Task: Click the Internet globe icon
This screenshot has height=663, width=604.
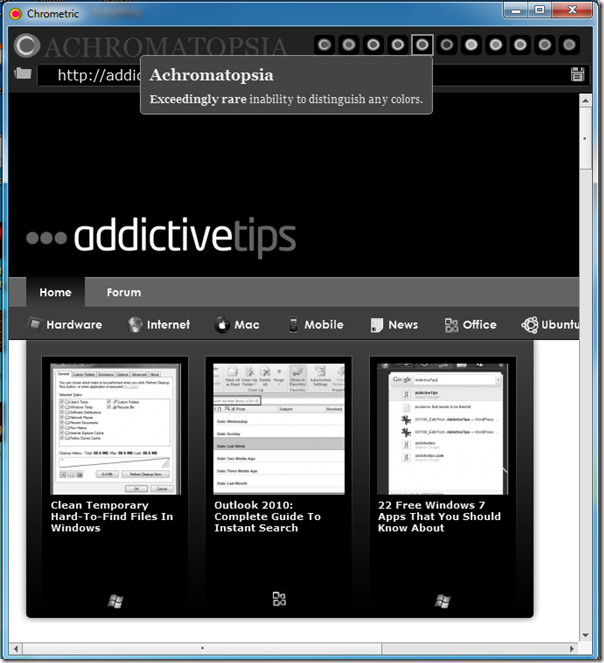Action: (135, 325)
